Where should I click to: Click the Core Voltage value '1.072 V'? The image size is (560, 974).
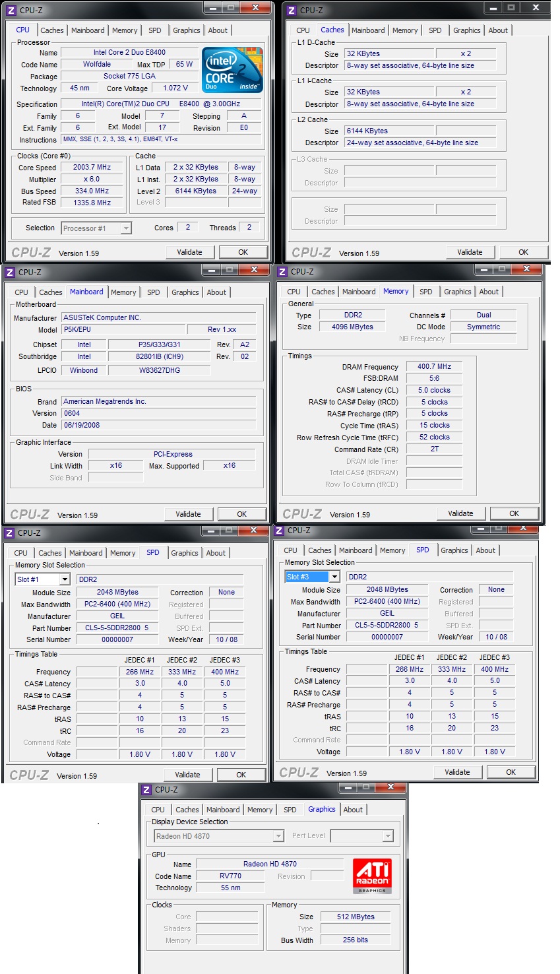pos(175,88)
